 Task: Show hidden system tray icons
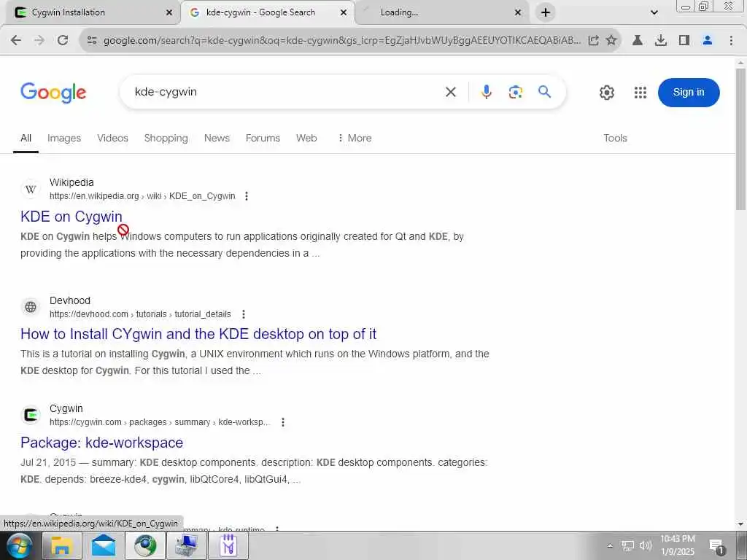pos(609,545)
